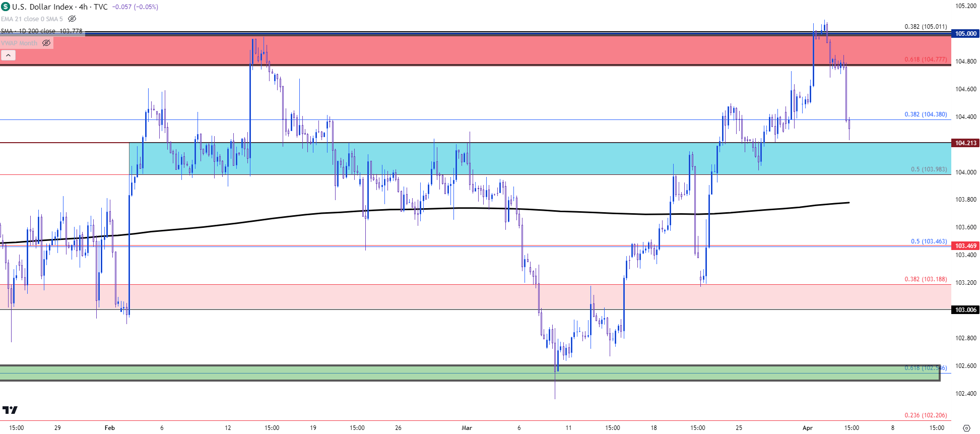Select the 0.382 (104.380) Fibonacci label
The image size is (980, 434).
926,114
